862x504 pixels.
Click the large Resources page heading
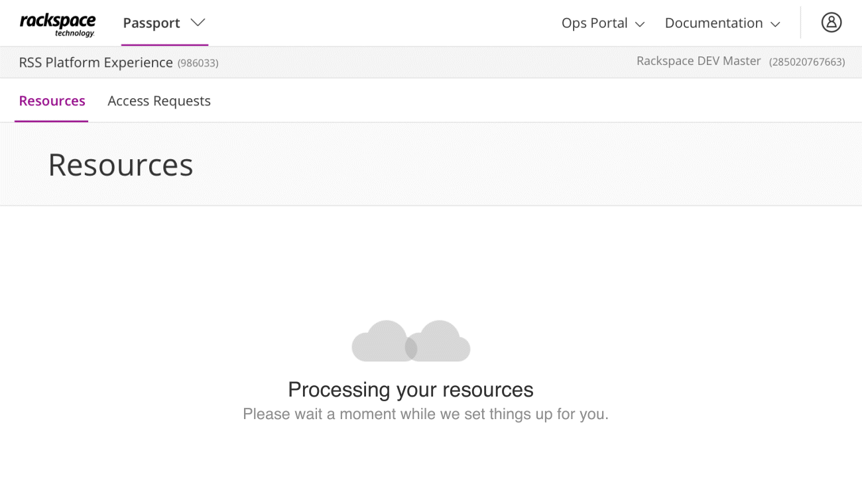click(x=120, y=164)
